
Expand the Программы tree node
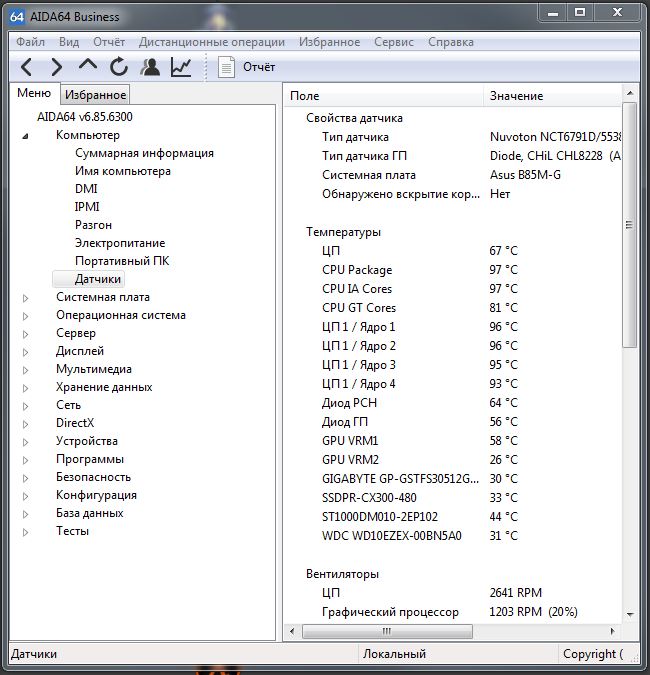(x=25, y=460)
